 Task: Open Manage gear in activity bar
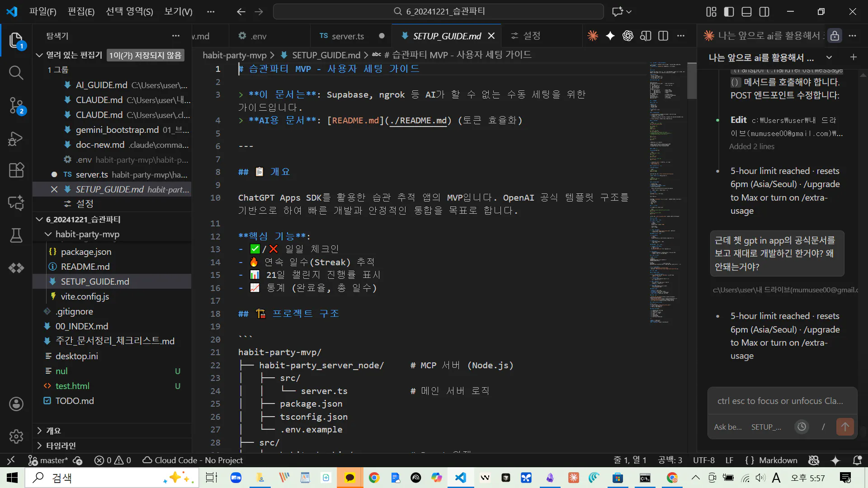16,436
